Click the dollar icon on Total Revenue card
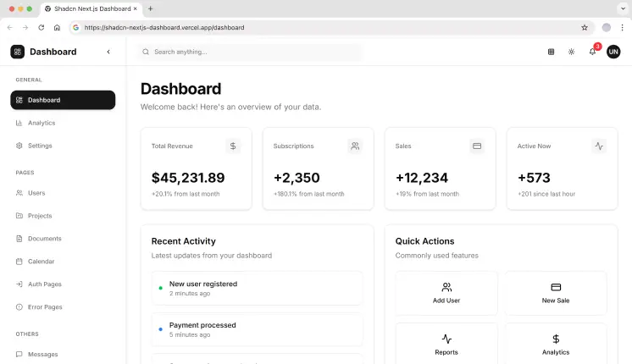Image resolution: width=632 pixels, height=364 pixels. coord(233,146)
